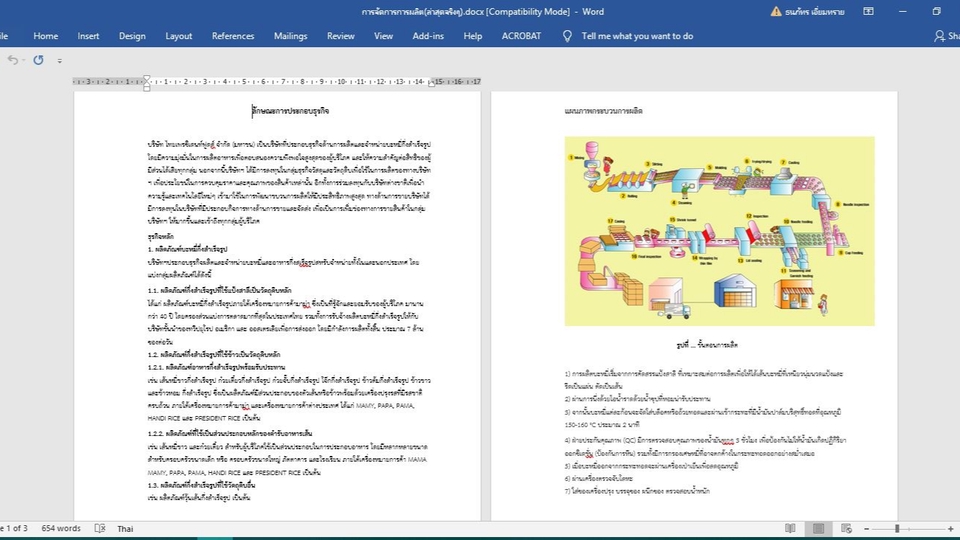This screenshot has height=540, width=960.
Task: Open the Add-ins tab
Action: [428, 36]
